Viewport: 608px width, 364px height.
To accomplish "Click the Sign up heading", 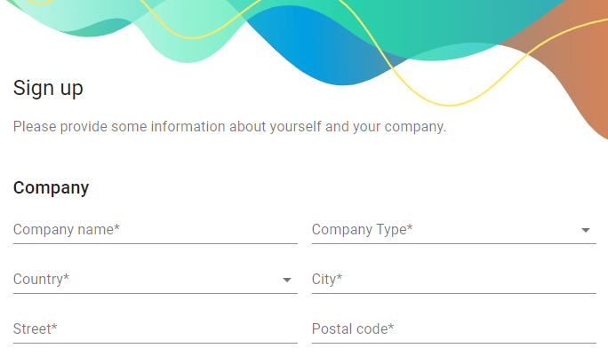I will click(48, 88).
